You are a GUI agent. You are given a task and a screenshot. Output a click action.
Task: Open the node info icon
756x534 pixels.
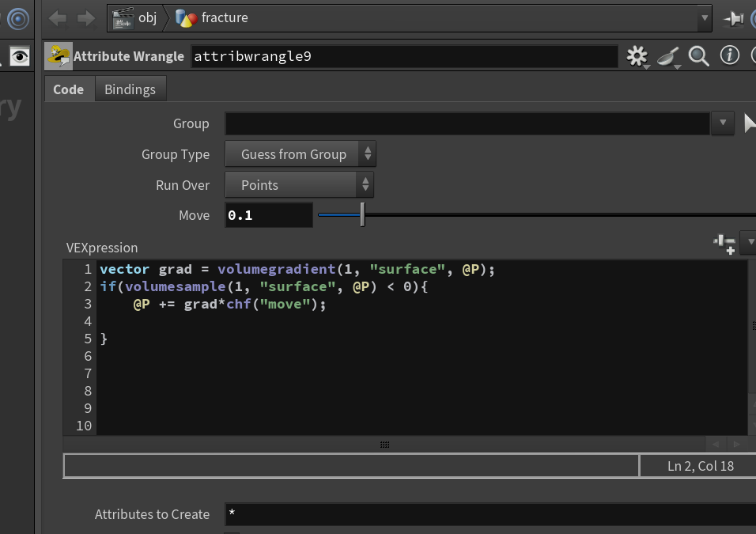tap(729, 55)
